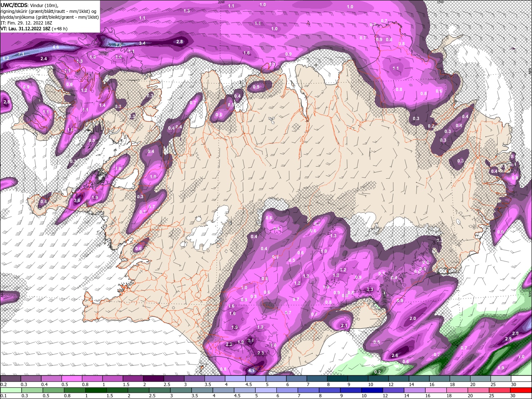
Task: Click the 0.2 value in the green sea area
Action: pos(377,372)
